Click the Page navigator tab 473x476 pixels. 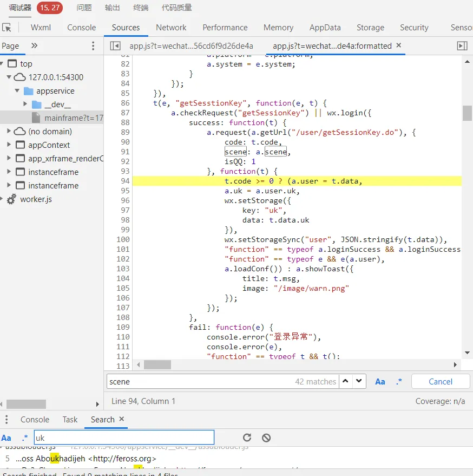pyautogui.click(x=10, y=46)
